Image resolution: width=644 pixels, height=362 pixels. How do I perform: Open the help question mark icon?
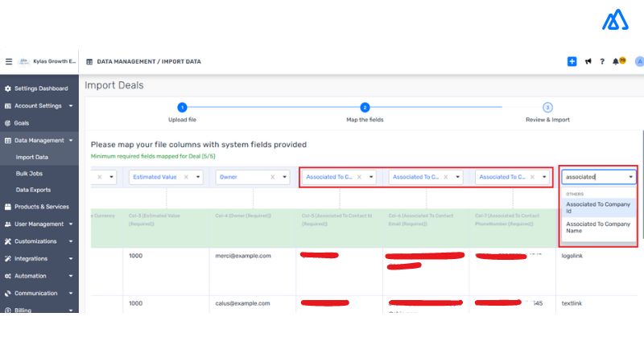click(x=601, y=61)
